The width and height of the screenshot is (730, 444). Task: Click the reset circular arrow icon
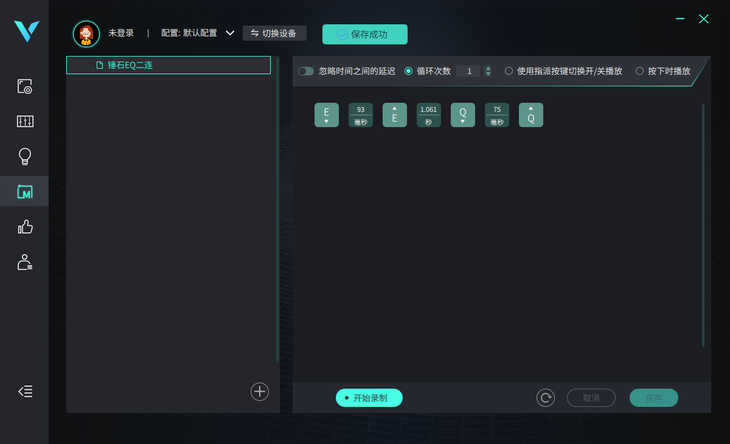(545, 398)
